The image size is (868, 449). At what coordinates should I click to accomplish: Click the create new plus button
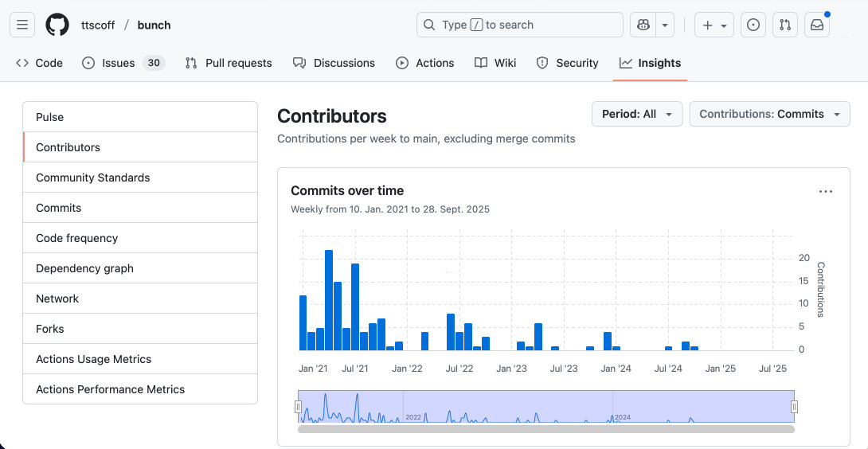coord(714,25)
